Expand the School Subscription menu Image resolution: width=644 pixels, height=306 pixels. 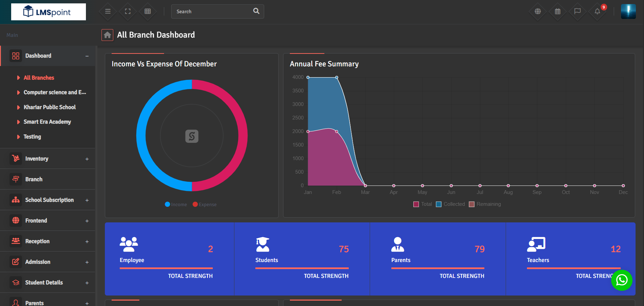[x=48, y=200]
